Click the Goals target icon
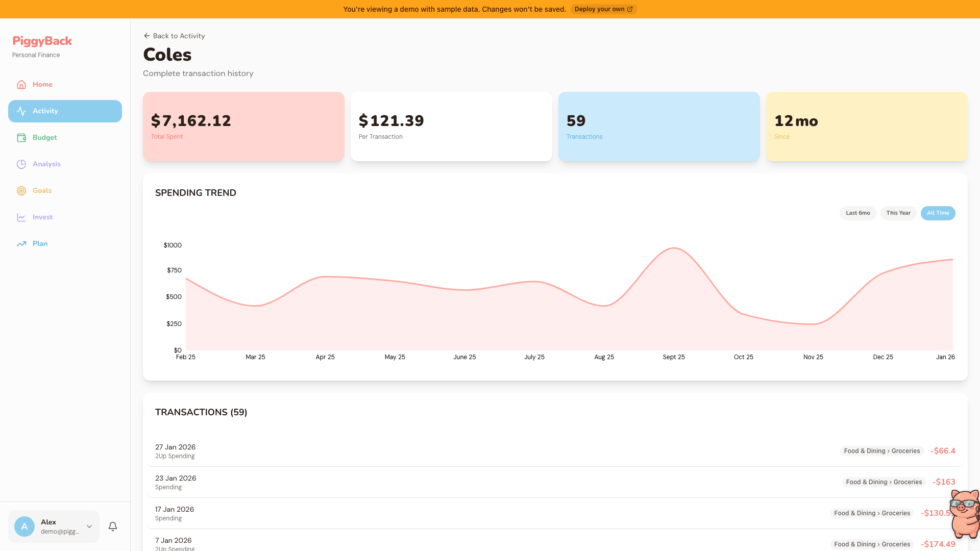This screenshot has height=551, width=980. [x=21, y=191]
